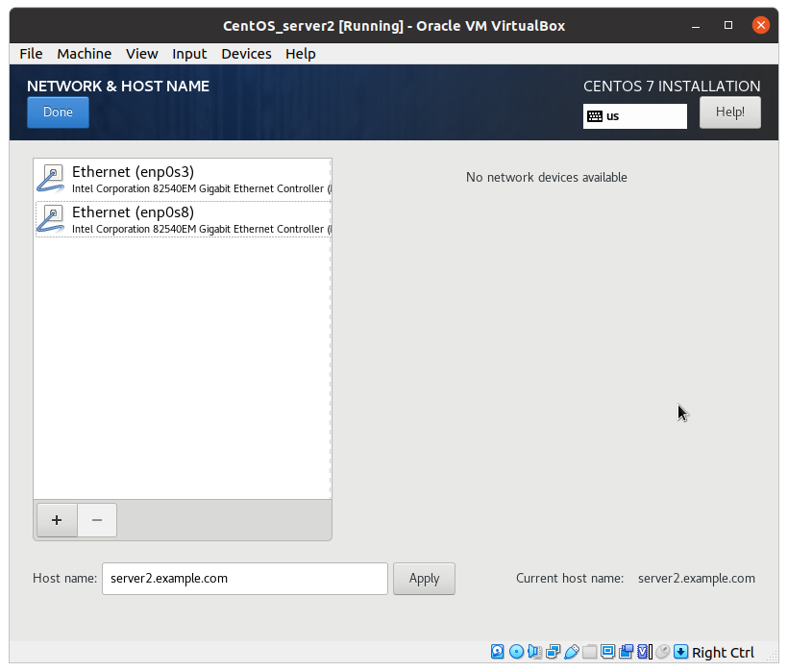
Task: Click the mouse integration status icon
Action: tap(663, 652)
